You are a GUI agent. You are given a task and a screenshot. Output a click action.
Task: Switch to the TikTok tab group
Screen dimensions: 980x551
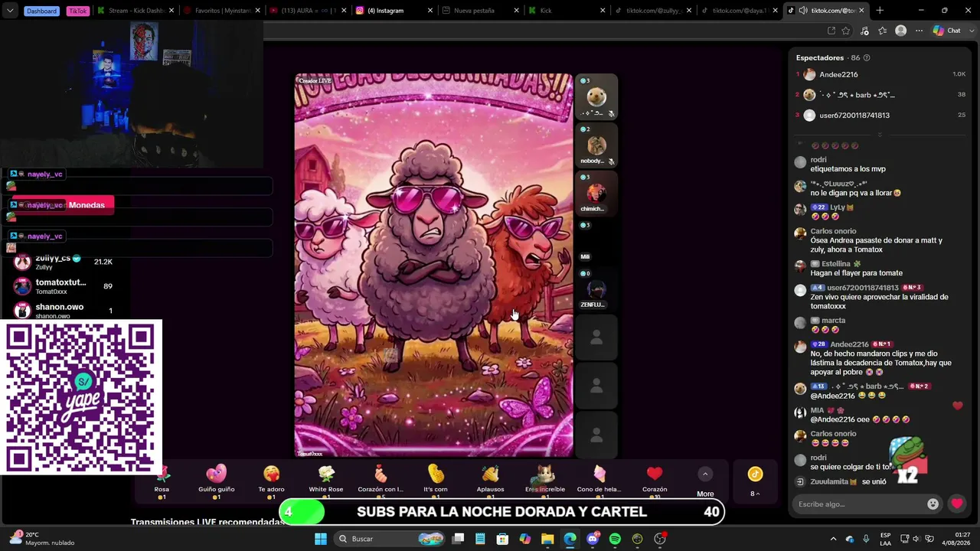pos(78,11)
